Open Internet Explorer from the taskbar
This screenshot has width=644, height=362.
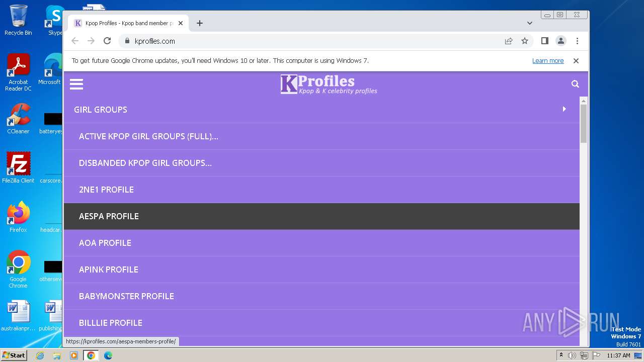40,355
